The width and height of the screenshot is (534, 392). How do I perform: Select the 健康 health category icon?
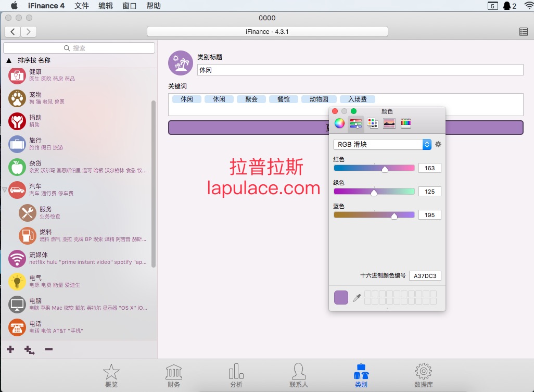pos(17,75)
